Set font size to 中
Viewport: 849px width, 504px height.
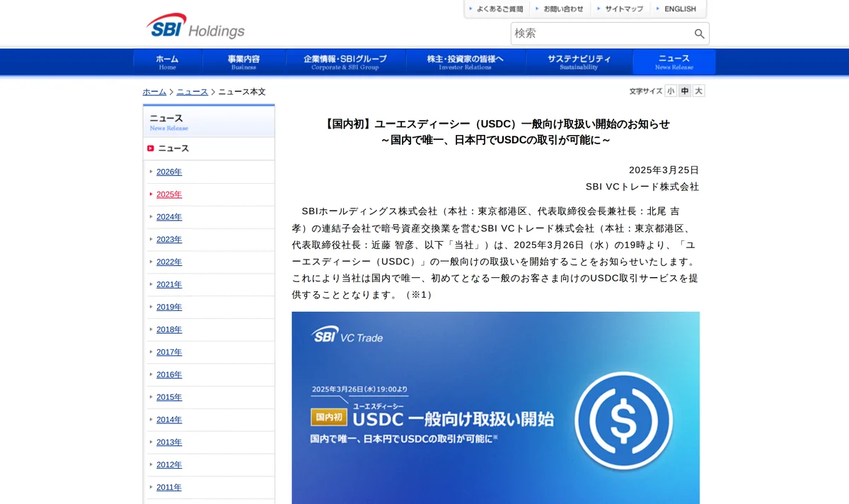click(685, 91)
